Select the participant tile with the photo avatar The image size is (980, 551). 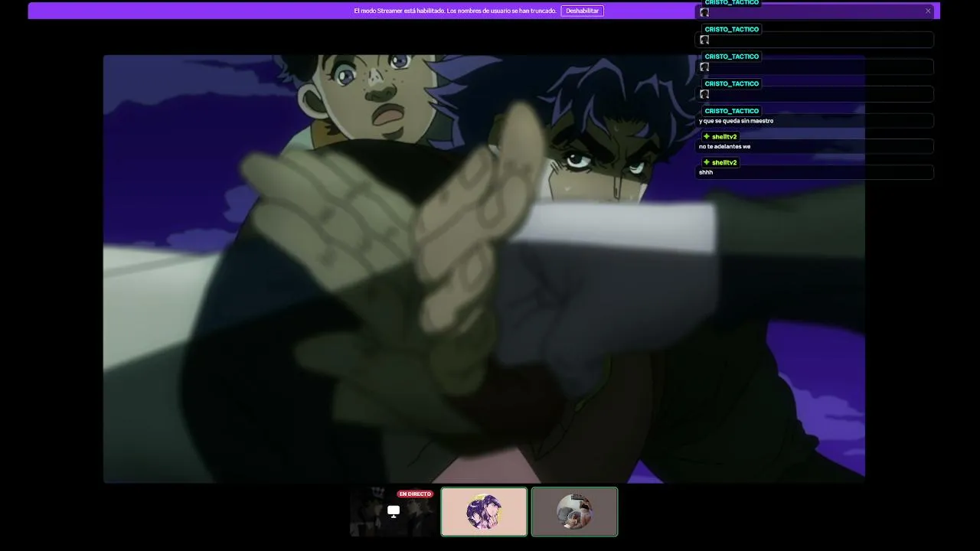[574, 511]
